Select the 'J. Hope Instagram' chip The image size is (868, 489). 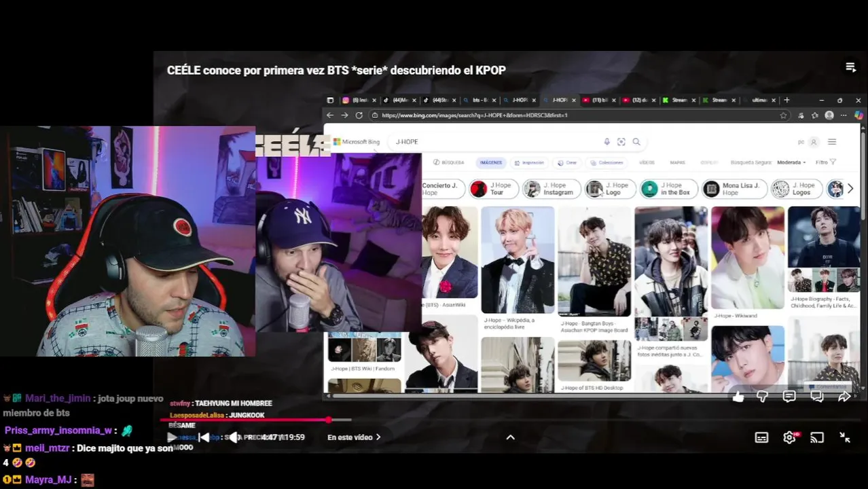coord(551,189)
